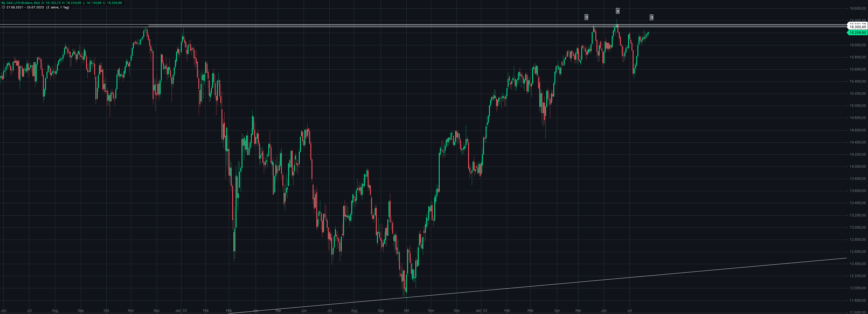Image resolution: width=868 pixels, height=314 pixels.
Task: Click the most recent green candle
Action: point(648,33)
